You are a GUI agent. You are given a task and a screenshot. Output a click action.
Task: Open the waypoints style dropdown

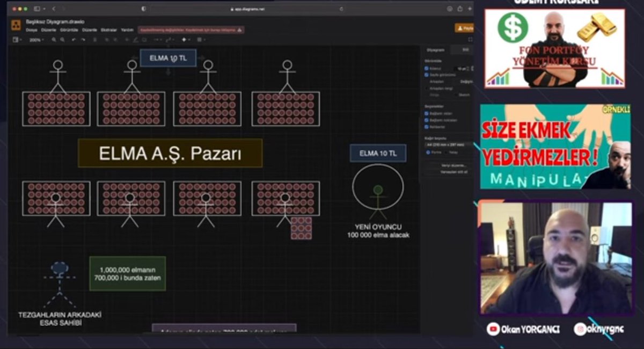coord(170,40)
